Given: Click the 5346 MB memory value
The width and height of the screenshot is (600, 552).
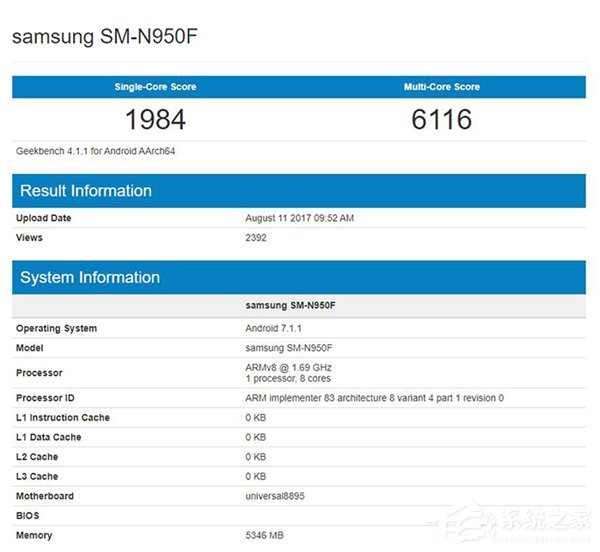Looking at the screenshot, I should point(264,535).
